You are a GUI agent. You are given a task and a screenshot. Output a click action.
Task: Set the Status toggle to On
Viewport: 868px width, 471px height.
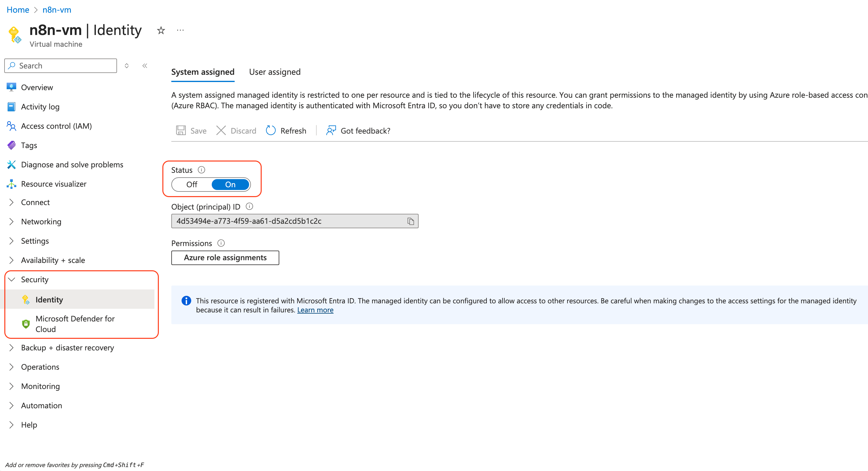coord(230,185)
